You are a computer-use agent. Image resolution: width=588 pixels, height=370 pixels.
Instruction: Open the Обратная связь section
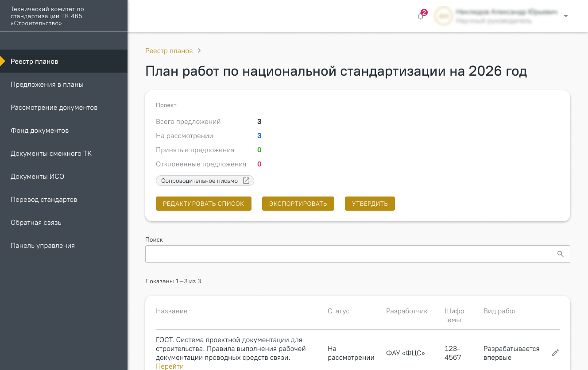36,223
